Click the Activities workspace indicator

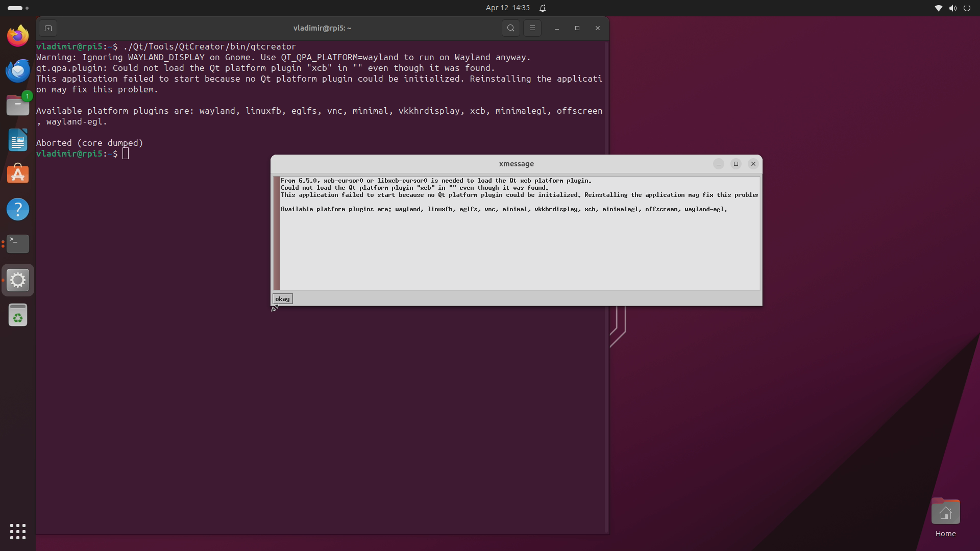point(18,8)
